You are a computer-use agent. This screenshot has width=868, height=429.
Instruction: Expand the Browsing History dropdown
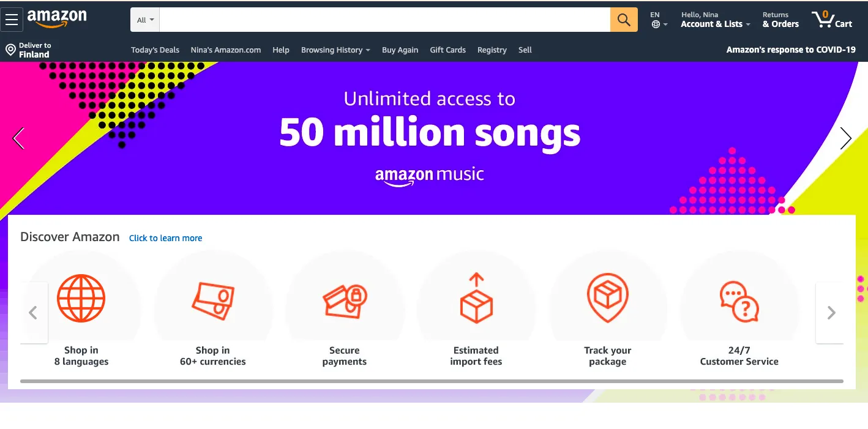tap(335, 50)
